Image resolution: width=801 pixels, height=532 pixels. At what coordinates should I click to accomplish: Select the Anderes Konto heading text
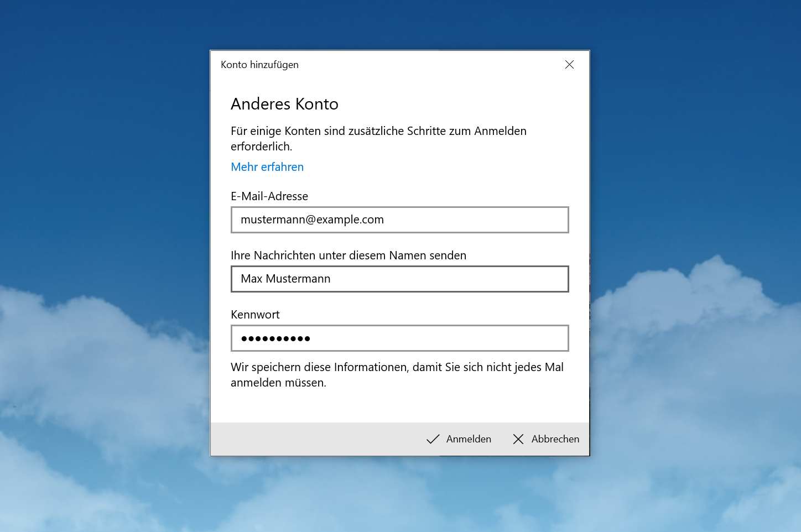[284, 104]
